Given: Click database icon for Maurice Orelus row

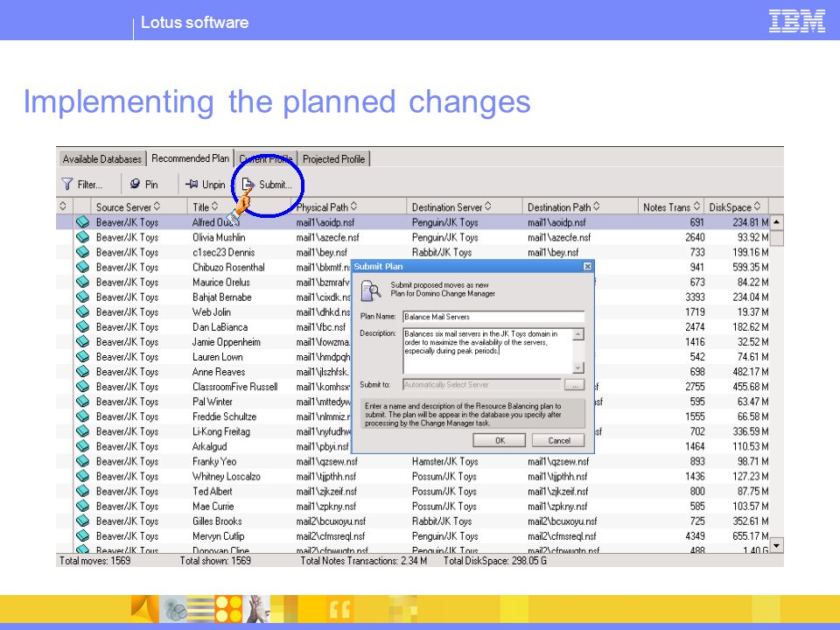Looking at the screenshot, I should [82, 282].
